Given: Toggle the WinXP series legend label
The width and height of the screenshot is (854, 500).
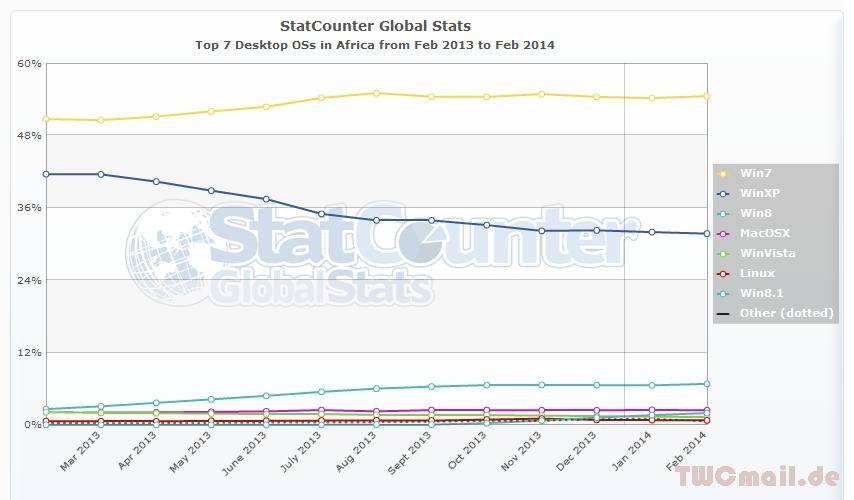Looking at the screenshot, I should click(x=758, y=193).
